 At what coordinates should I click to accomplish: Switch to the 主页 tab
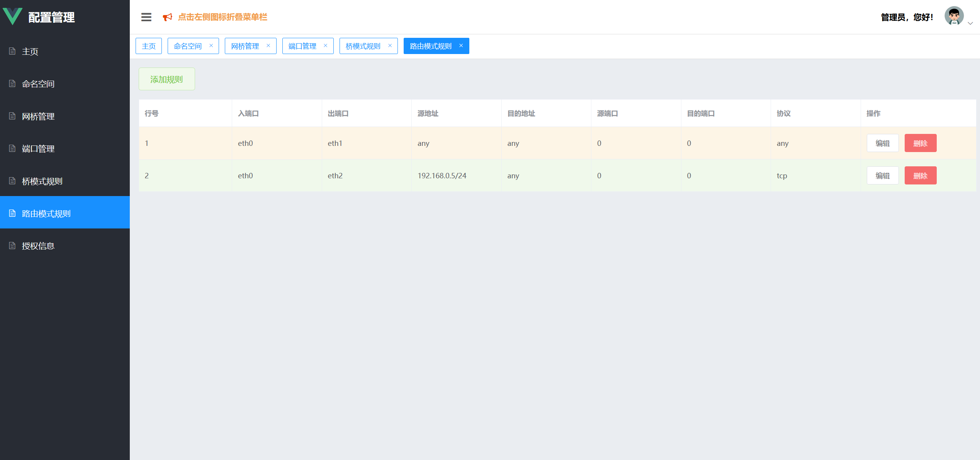point(149,46)
